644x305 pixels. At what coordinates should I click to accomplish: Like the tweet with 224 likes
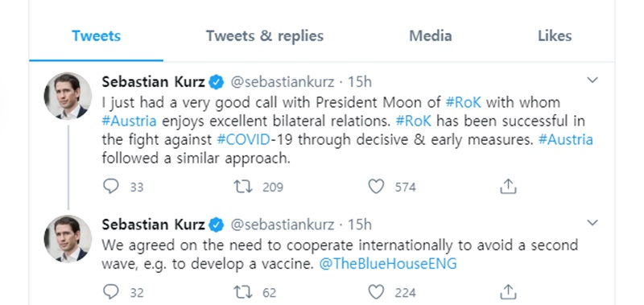coord(376,292)
